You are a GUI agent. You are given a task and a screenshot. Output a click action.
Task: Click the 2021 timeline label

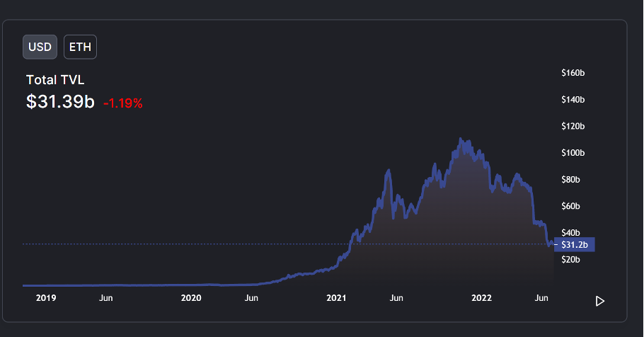[x=336, y=298]
